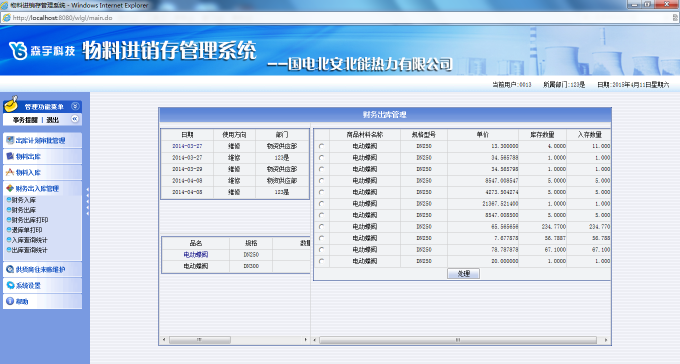This screenshot has height=364, width=680.
Task: Click the 品名 column header
Action: [x=196, y=243]
